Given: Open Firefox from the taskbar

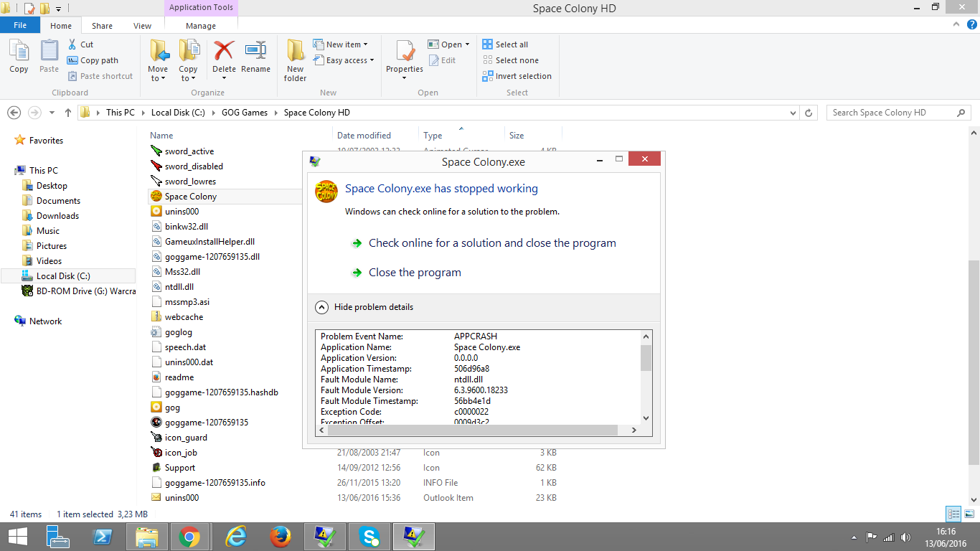Looking at the screenshot, I should (x=280, y=537).
